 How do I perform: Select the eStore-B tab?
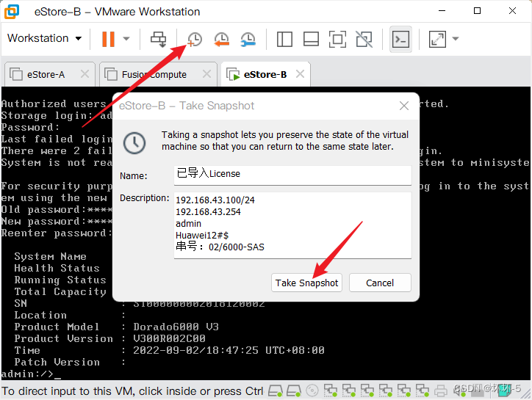[x=265, y=75]
